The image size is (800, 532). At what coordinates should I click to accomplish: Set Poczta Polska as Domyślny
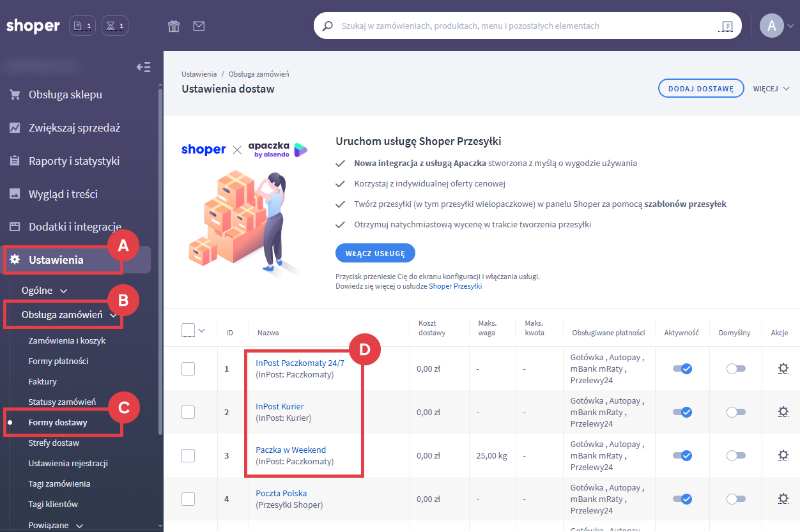pos(736,499)
